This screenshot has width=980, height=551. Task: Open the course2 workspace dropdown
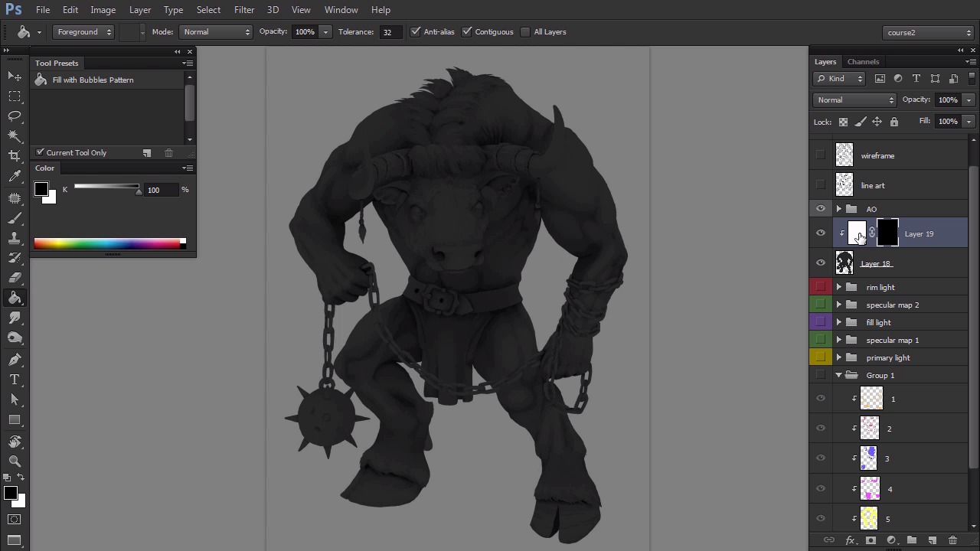928,32
